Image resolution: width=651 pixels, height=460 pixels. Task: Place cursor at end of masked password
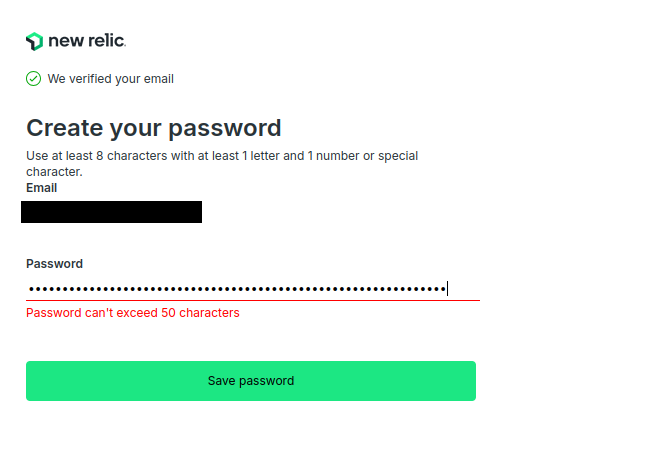point(447,289)
